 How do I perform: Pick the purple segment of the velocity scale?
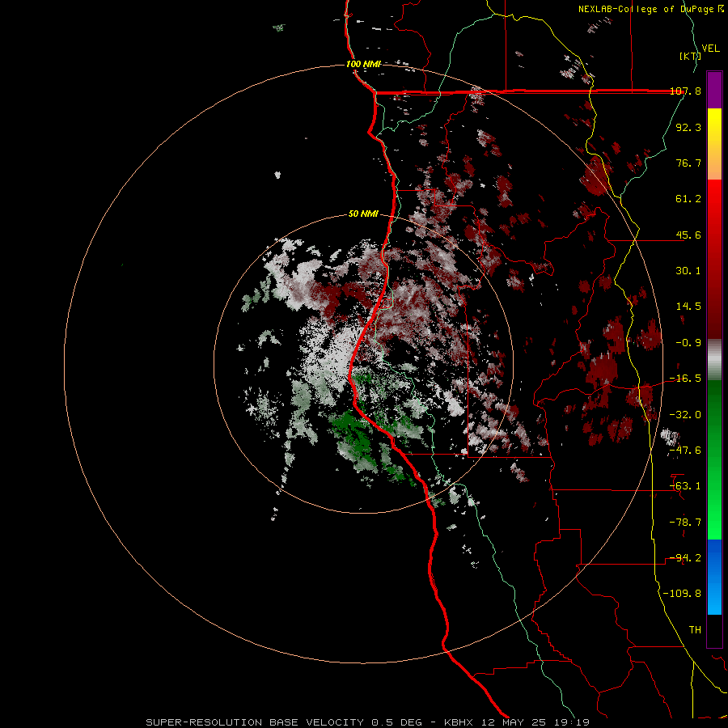(714, 90)
